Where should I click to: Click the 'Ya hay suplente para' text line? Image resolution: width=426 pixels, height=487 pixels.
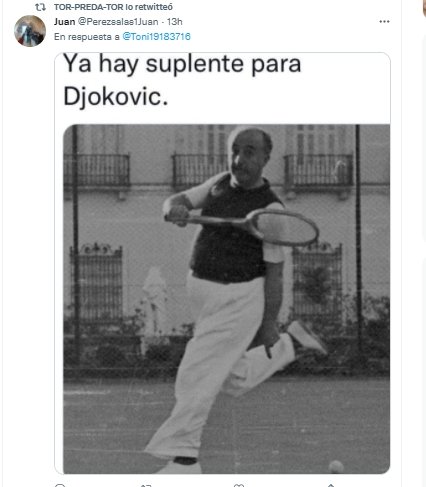pos(182,64)
